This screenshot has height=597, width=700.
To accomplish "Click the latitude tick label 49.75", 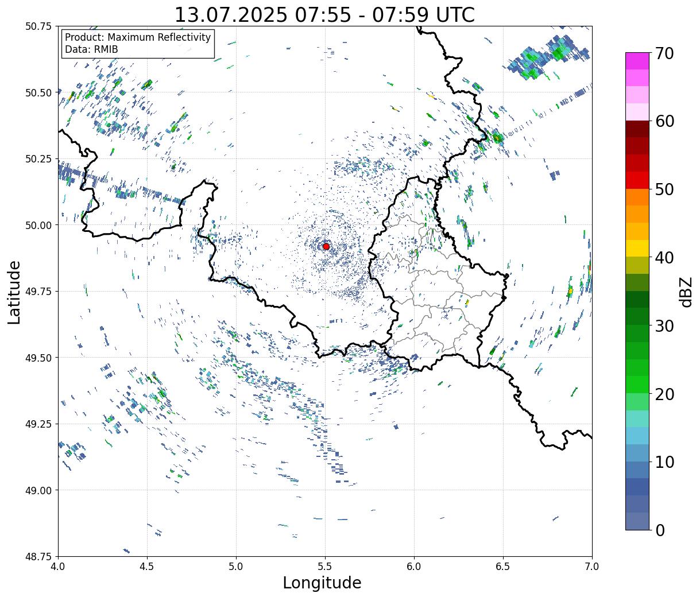I will 38,292.
